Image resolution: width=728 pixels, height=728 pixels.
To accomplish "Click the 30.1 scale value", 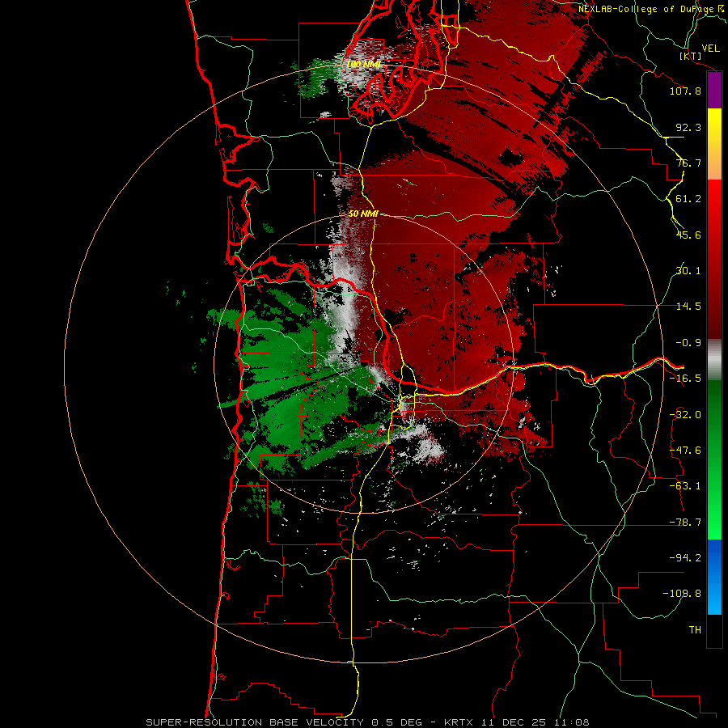I will [688, 271].
